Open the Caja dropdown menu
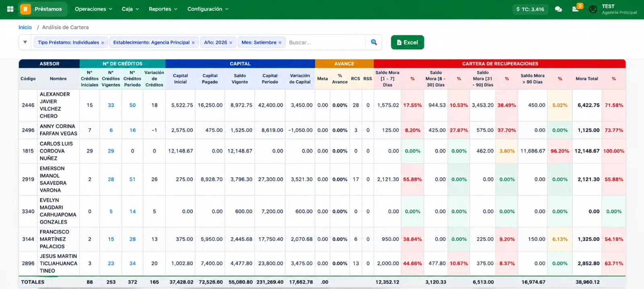The image size is (644, 289). pos(130,9)
